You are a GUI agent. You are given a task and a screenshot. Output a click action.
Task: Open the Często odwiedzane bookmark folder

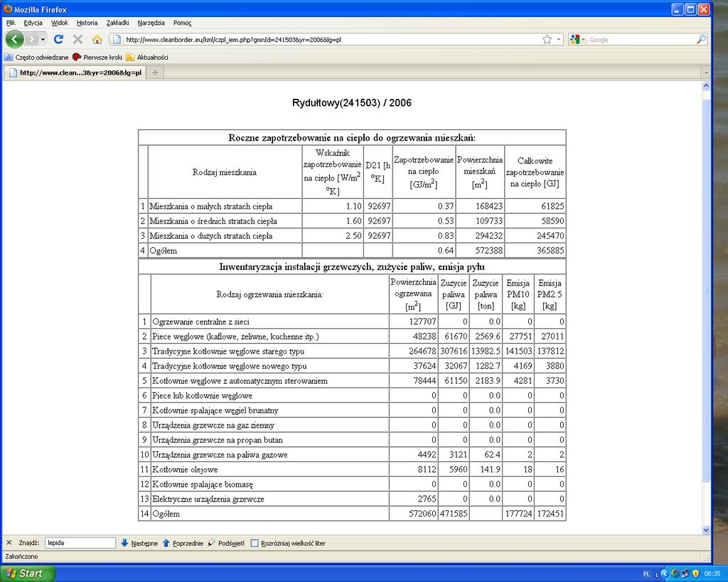coord(36,58)
